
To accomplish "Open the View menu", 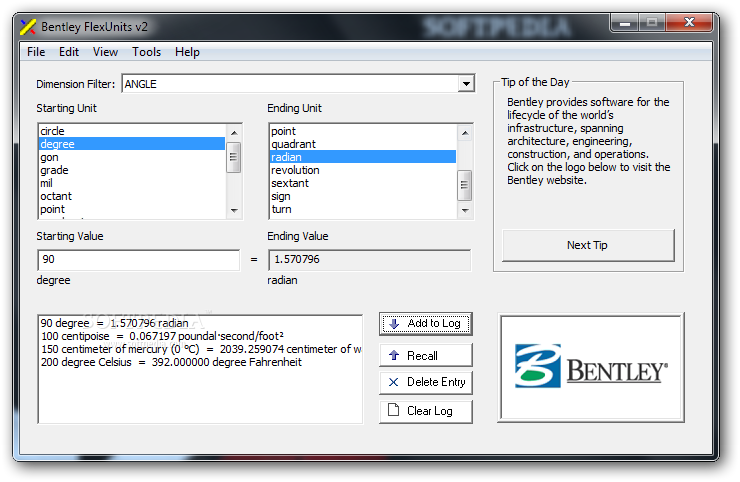I will [105, 52].
